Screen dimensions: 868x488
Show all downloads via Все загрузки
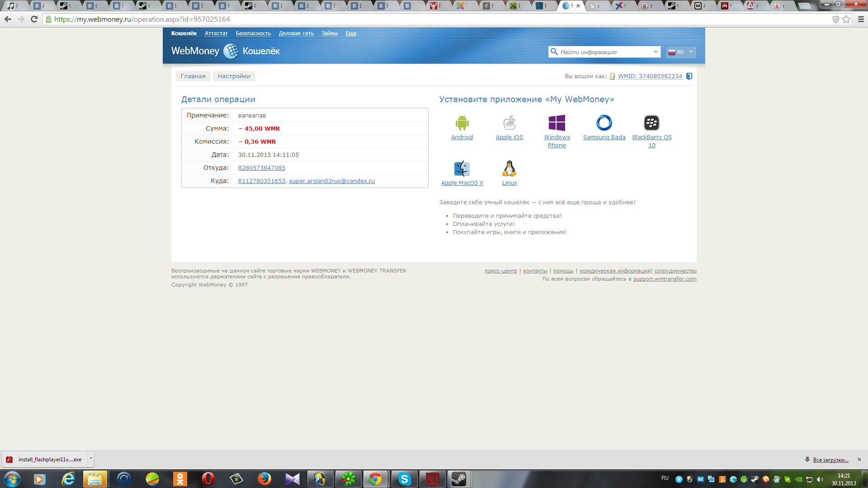point(830,460)
